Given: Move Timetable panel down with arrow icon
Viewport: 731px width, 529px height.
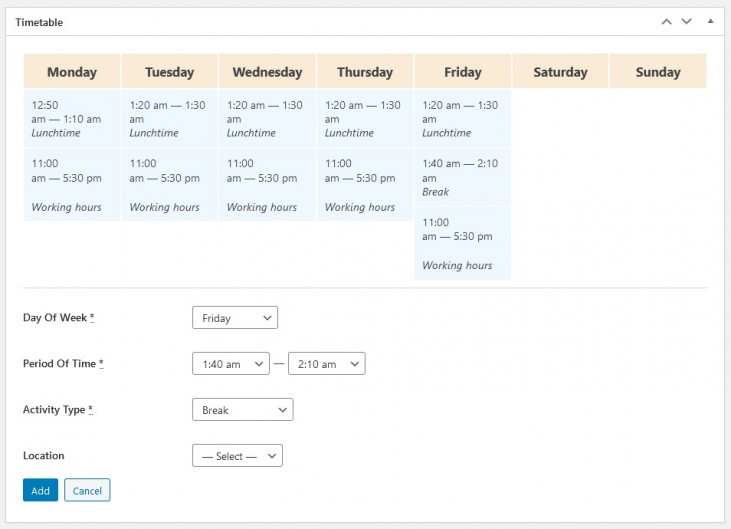Looking at the screenshot, I should point(686,21).
